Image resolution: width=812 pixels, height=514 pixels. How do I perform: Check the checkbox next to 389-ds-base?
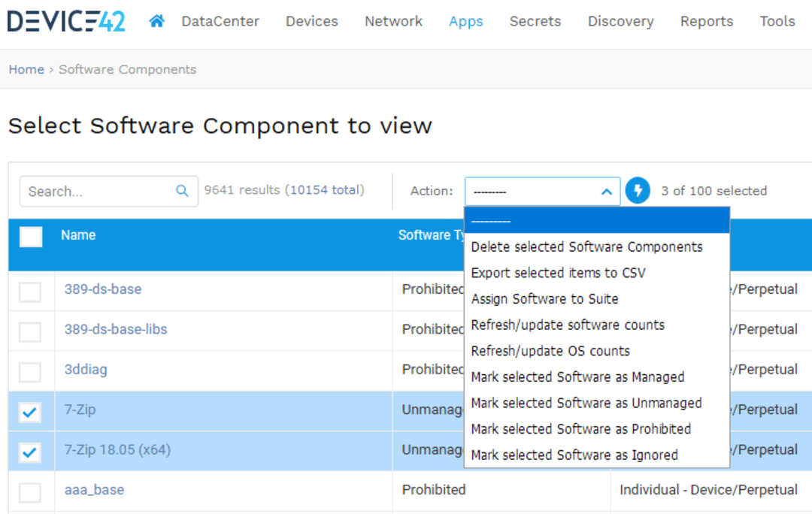coord(30,289)
